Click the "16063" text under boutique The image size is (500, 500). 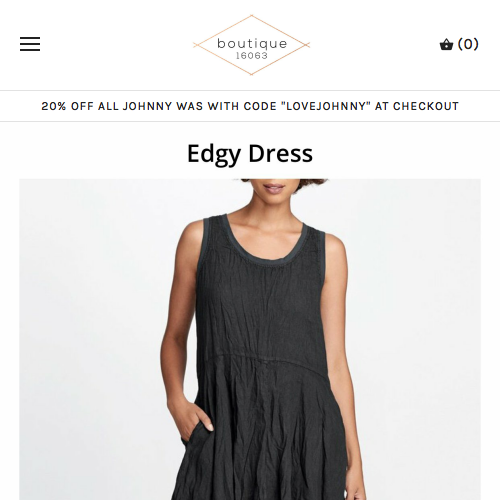coord(252,56)
